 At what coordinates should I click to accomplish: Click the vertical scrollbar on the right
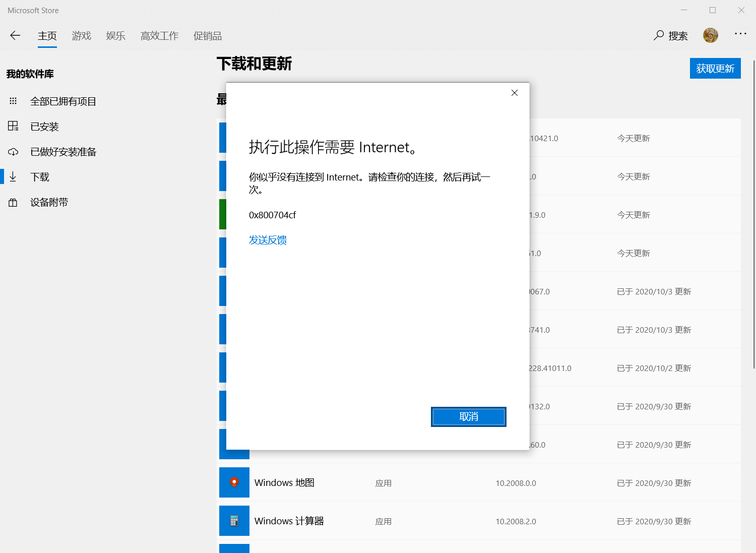754,214
